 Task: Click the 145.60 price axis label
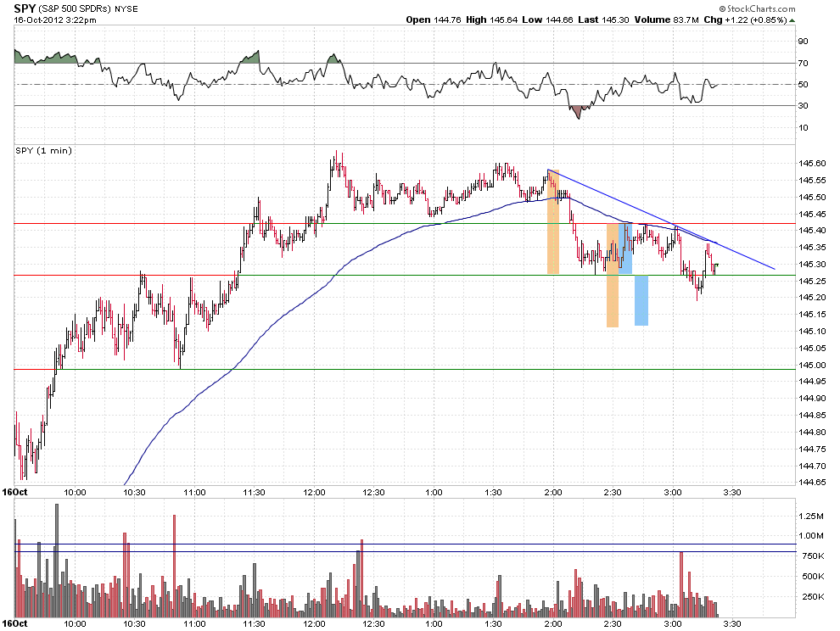(812, 164)
